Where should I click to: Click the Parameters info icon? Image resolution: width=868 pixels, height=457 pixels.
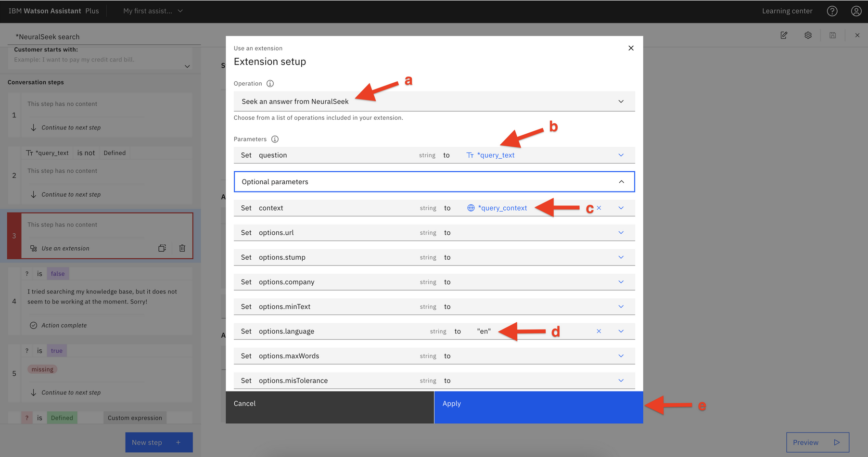pyautogui.click(x=275, y=140)
